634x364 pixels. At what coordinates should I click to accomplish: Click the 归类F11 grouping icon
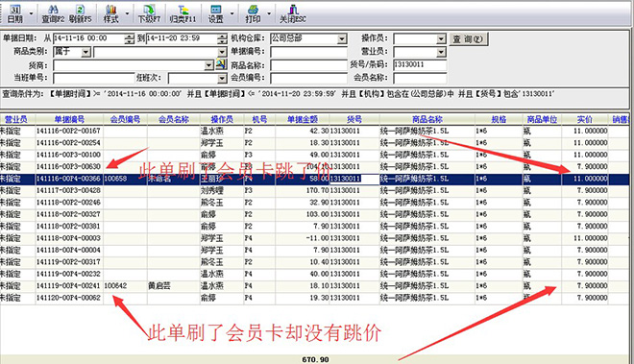click(183, 10)
